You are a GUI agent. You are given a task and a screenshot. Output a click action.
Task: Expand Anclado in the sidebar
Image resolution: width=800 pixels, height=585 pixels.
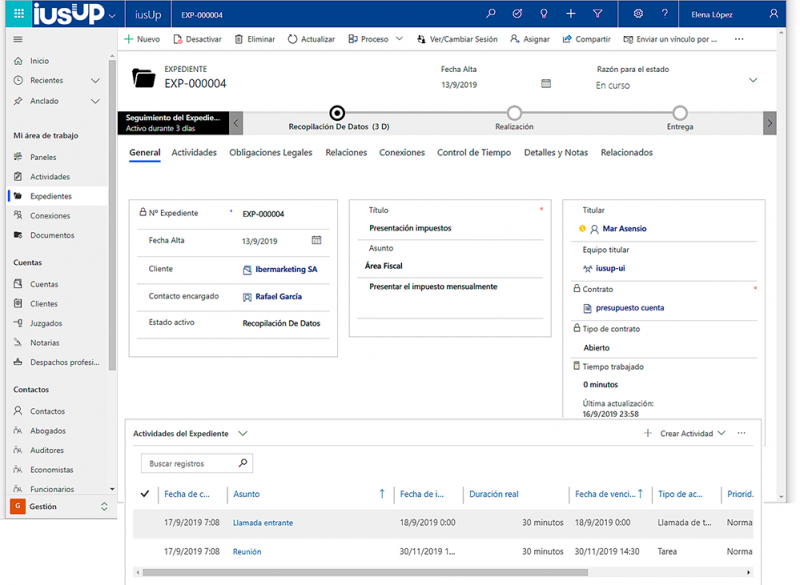95,101
